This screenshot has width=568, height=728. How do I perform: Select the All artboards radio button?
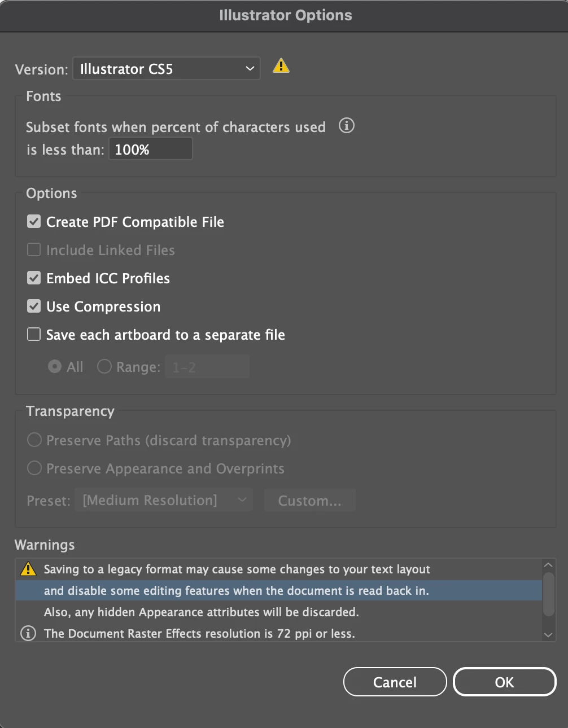(55, 367)
